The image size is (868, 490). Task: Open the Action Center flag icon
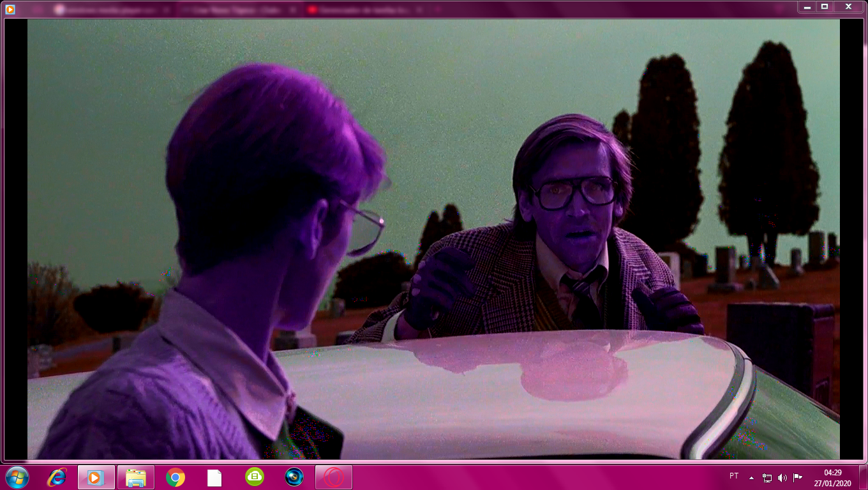[798, 477]
